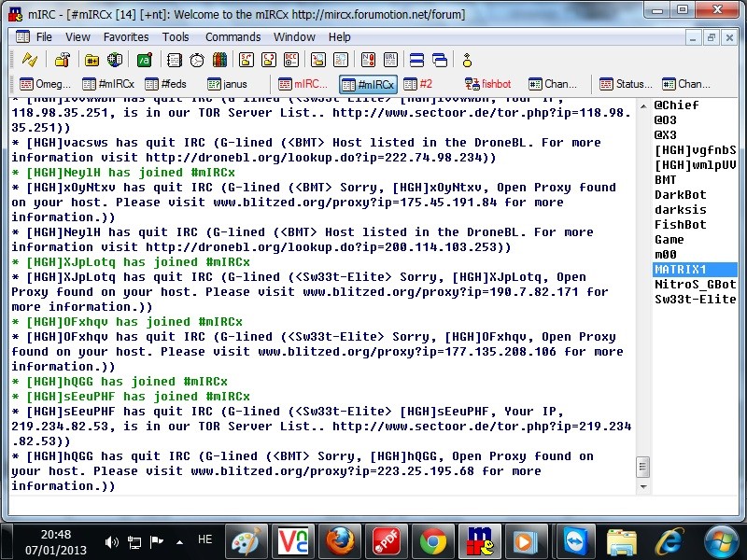This screenshot has width=747, height=560.
Task: Open Firefox from the taskbar
Action: (x=339, y=541)
